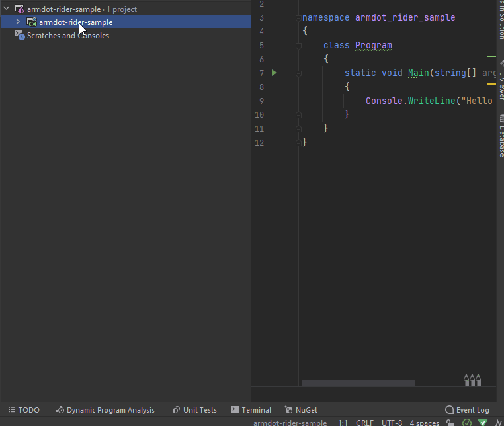This screenshot has height=426, width=504.
Task: Click 'Console' on line 9
Action: pyautogui.click(x=384, y=101)
